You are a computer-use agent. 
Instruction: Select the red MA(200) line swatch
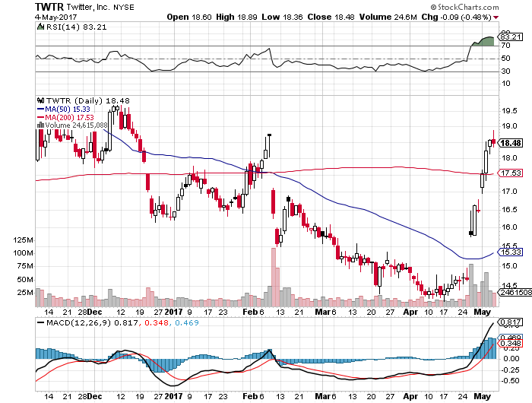click(40, 118)
